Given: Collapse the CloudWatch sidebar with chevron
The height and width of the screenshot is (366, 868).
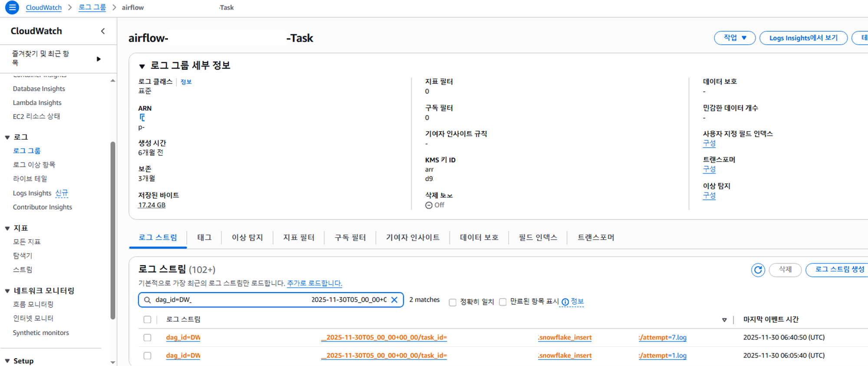Looking at the screenshot, I should tap(103, 31).
